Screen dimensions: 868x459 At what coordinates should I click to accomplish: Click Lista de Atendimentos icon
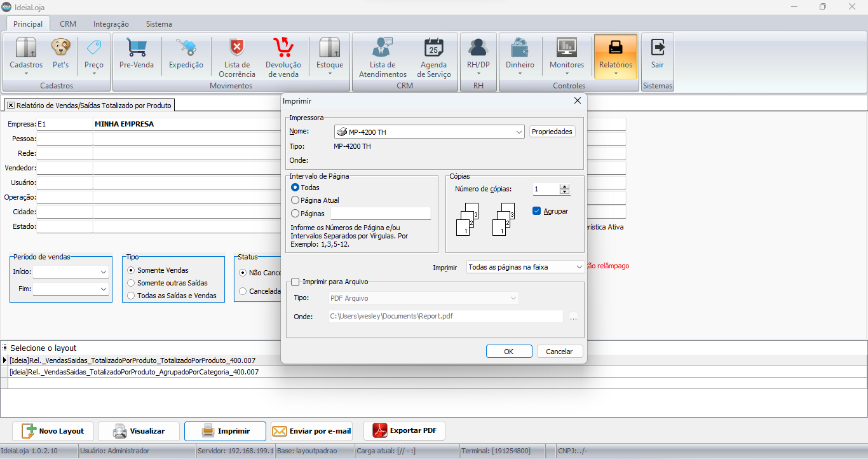383,48
